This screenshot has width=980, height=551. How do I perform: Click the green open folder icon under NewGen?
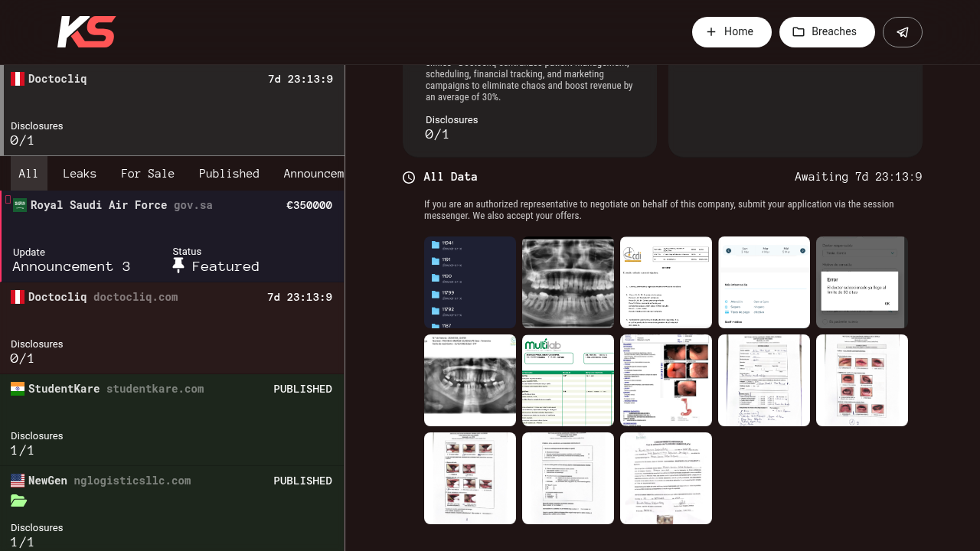click(19, 501)
